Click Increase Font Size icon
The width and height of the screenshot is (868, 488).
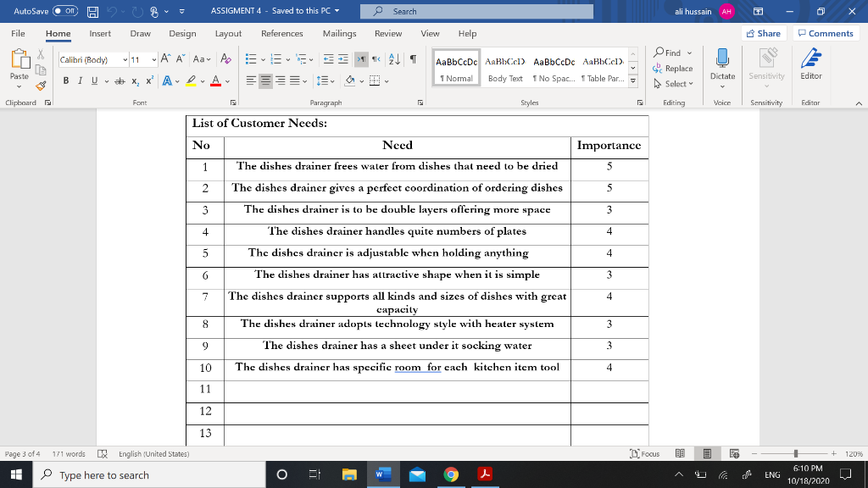pos(165,58)
